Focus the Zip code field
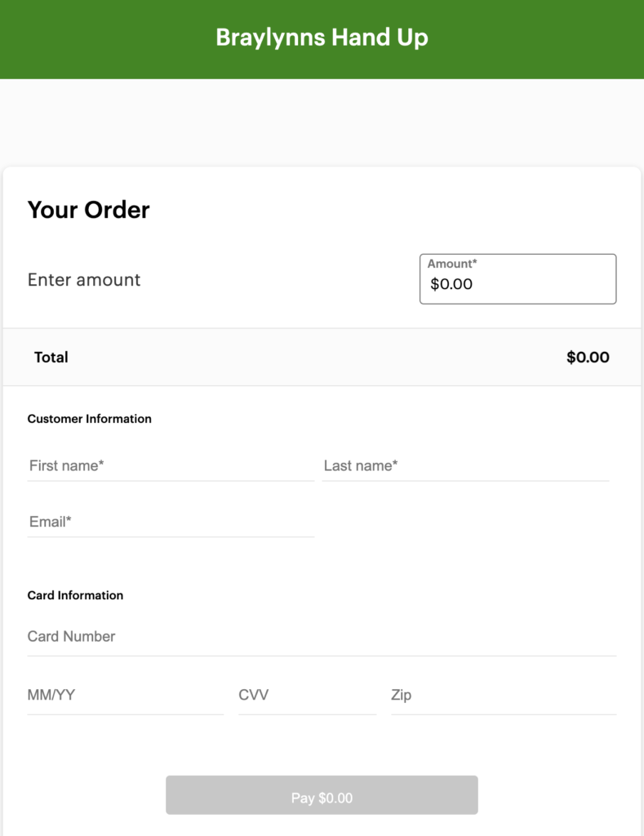 (503, 696)
